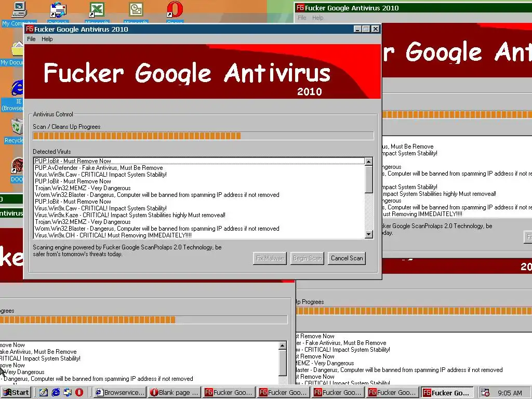Click the scrollbar thumb of the Detected Viruts list
This screenshot has height=399, width=532.
pyautogui.click(x=369, y=179)
